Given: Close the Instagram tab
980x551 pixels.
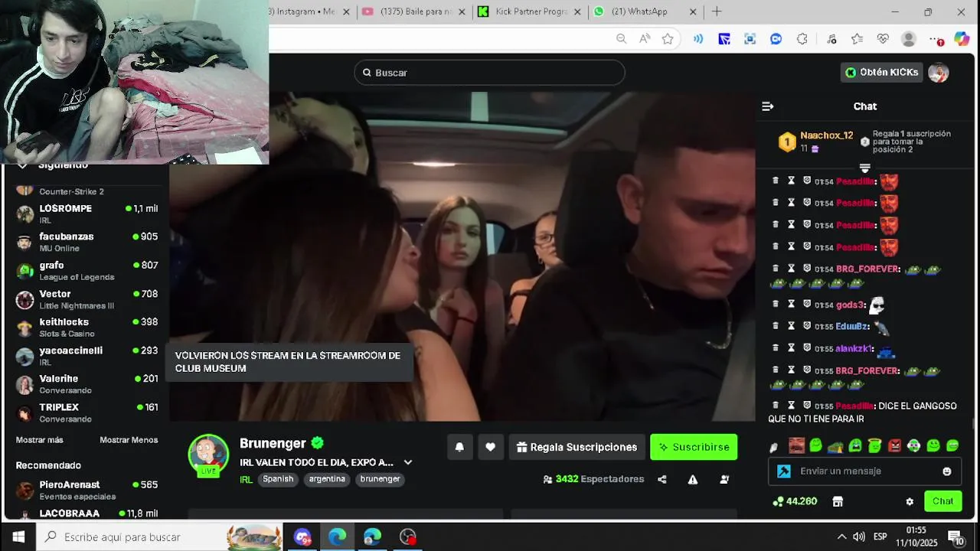Looking at the screenshot, I should 347,11.
